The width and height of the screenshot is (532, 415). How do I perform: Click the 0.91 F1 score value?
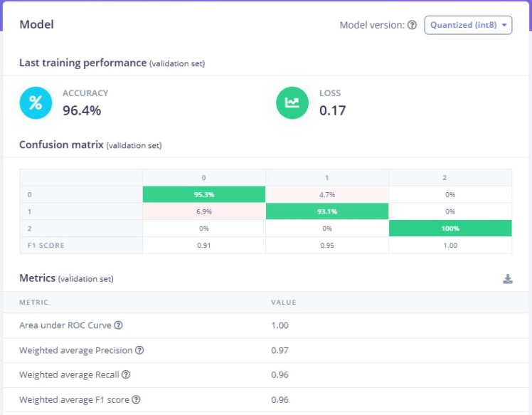click(204, 245)
